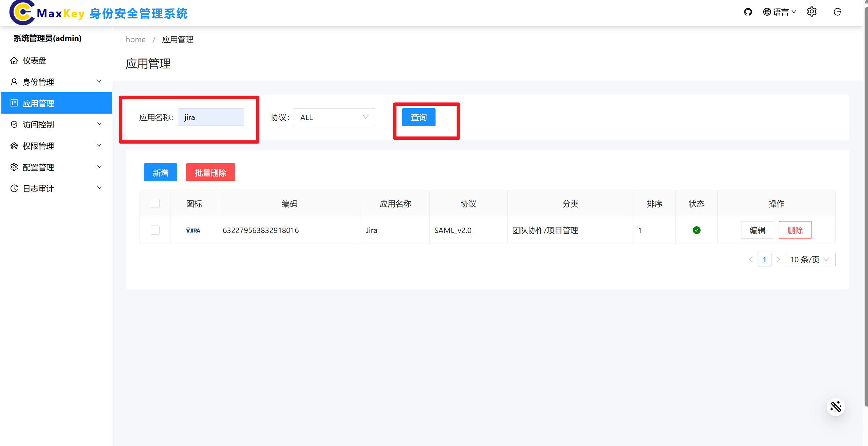Open the 语言 language dropdown

(x=780, y=12)
